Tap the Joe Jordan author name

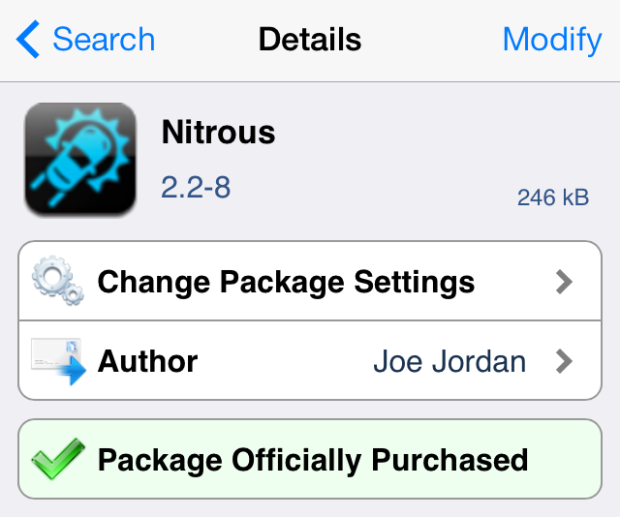(x=450, y=361)
